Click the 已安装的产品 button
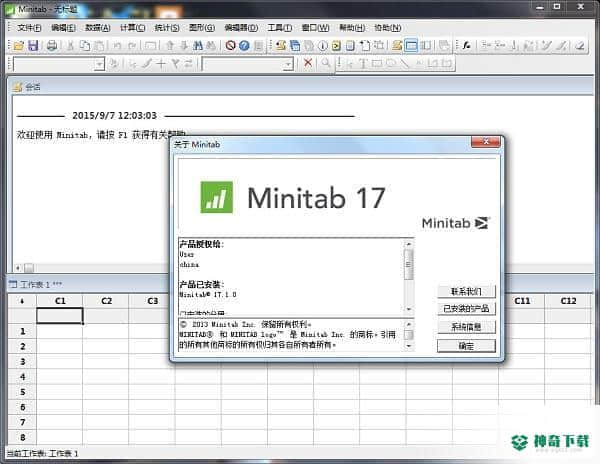Image resolution: width=600 pixels, height=464 pixels. 466,309
